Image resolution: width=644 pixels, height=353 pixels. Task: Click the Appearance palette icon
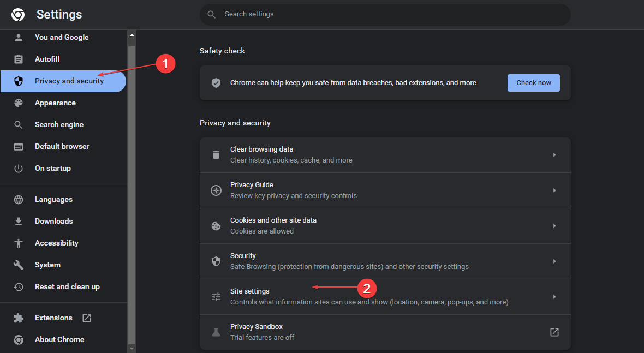click(x=19, y=103)
